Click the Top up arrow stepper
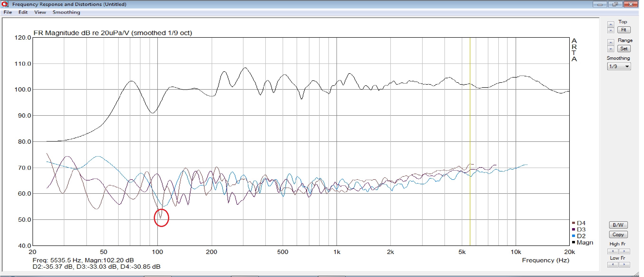The image size is (644, 277). click(611, 24)
